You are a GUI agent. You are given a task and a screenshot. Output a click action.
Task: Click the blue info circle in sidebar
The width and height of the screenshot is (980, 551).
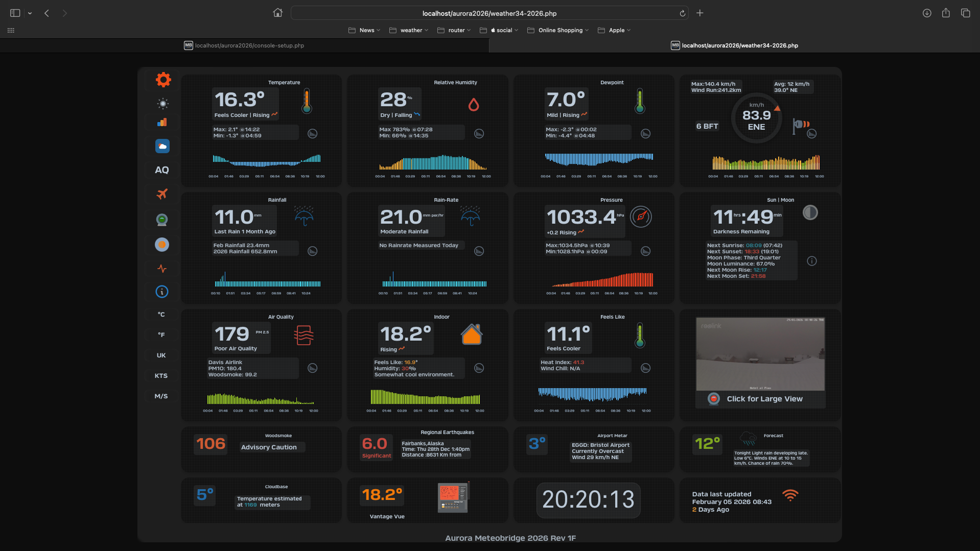(162, 292)
